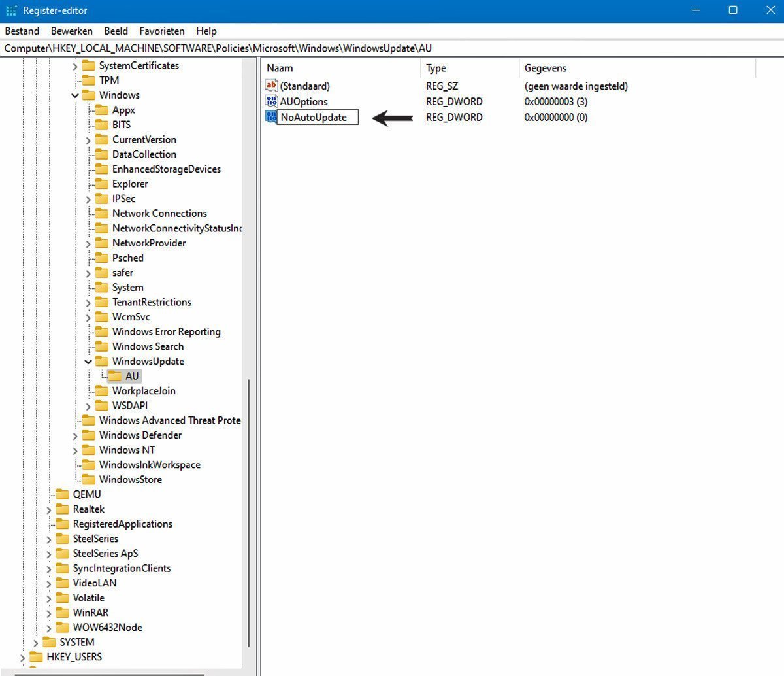Expand the HKEY_USERS hive

pyautogui.click(x=23, y=657)
